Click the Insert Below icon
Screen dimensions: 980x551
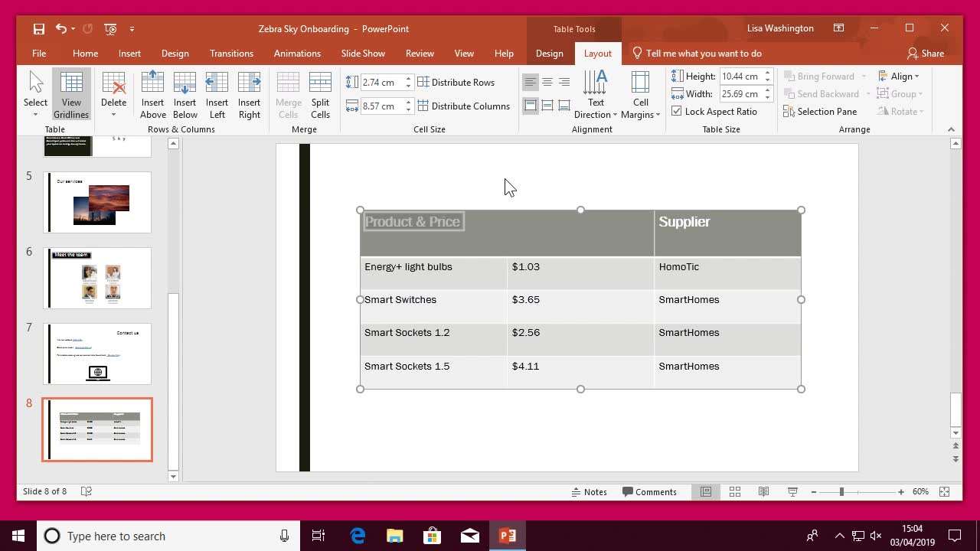click(185, 92)
